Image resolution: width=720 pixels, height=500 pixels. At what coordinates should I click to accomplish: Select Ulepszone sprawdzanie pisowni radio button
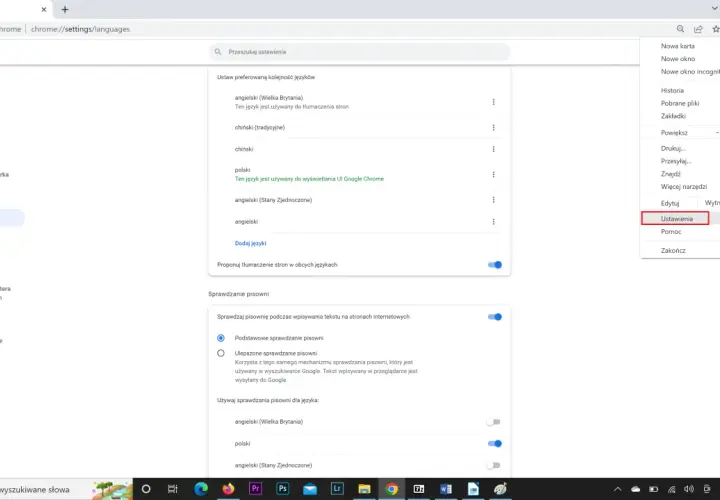point(221,353)
